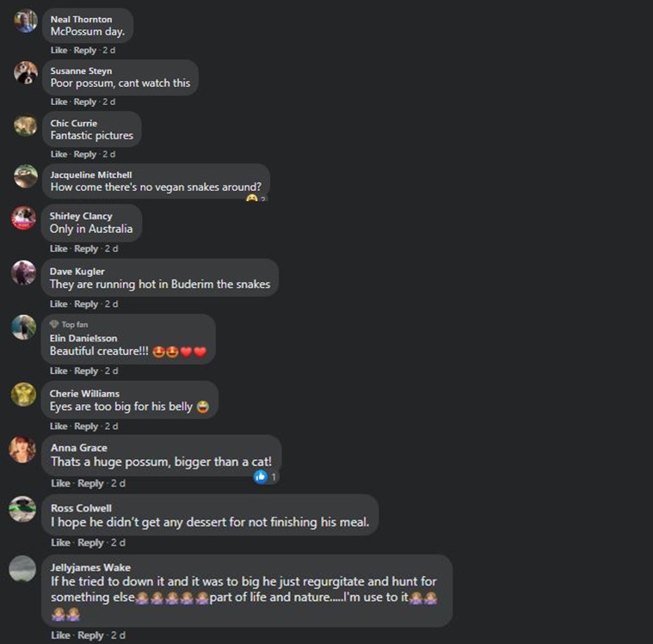Open Jellyjames Wake's avatar
This screenshot has width=653, height=644.
click(22, 568)
